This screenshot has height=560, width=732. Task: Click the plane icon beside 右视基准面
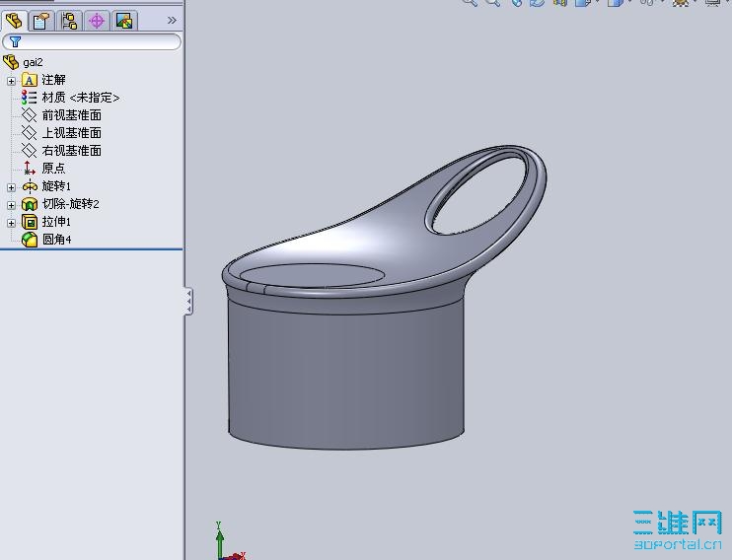[29, 151]
